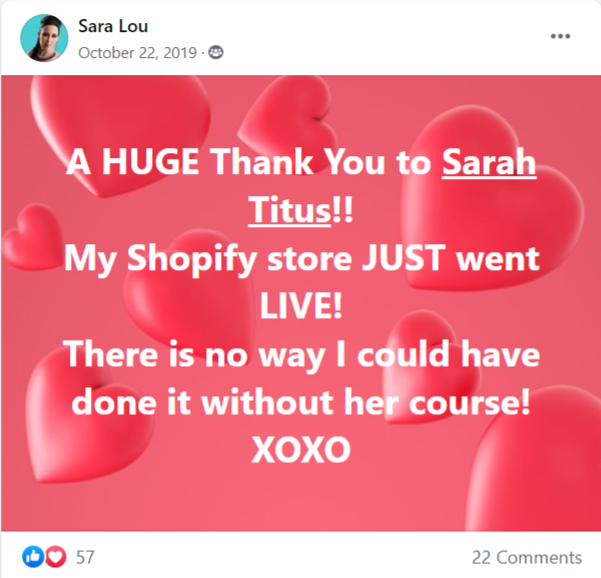
Task: Click the red heart Love reaction icon
Action: [x=56, y=557]
